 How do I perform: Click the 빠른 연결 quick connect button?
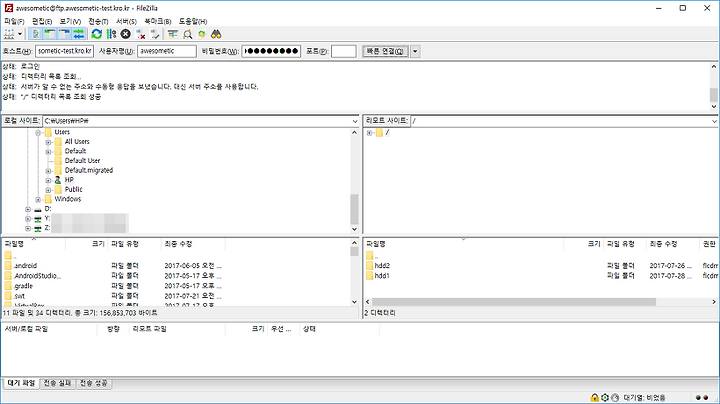[385, 51]
